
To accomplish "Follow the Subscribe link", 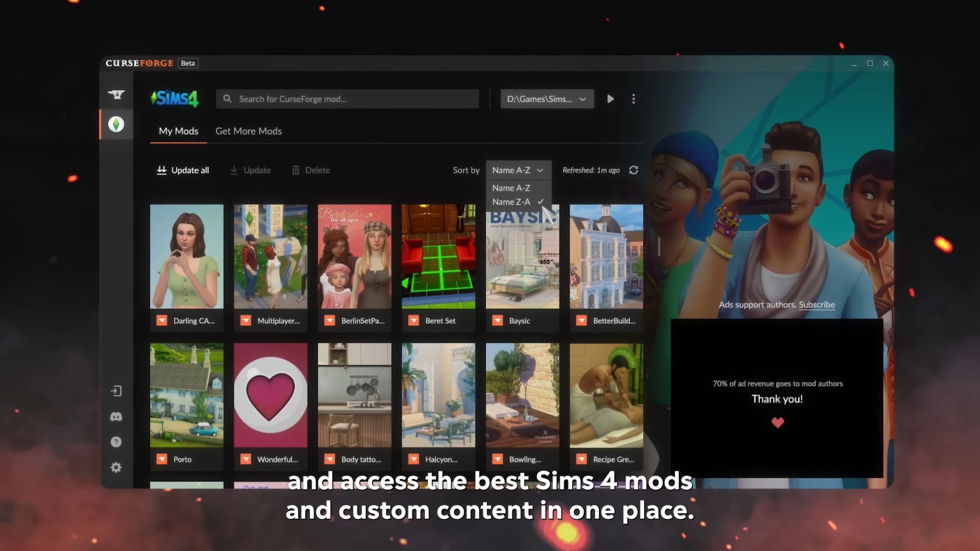I will coord(816,305).
